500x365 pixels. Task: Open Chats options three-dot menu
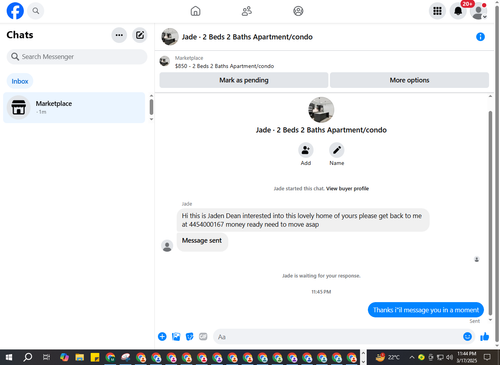[119, 35]
